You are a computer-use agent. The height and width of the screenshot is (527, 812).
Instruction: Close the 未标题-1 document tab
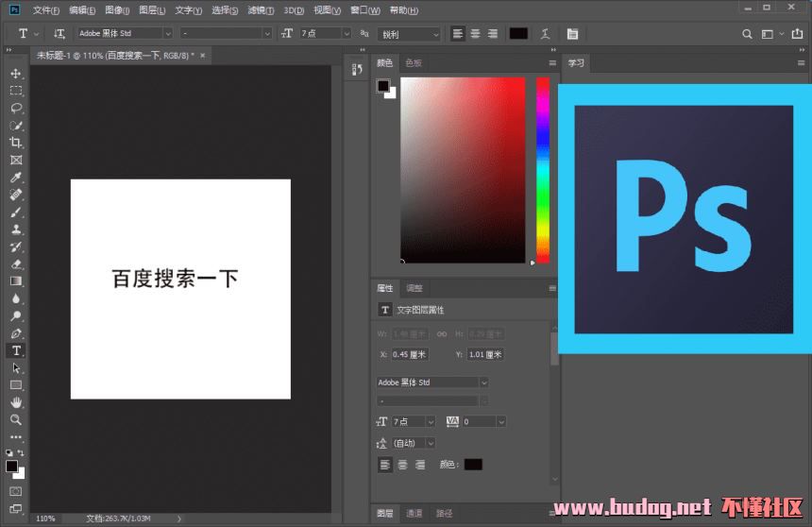[x=202, y=56]
